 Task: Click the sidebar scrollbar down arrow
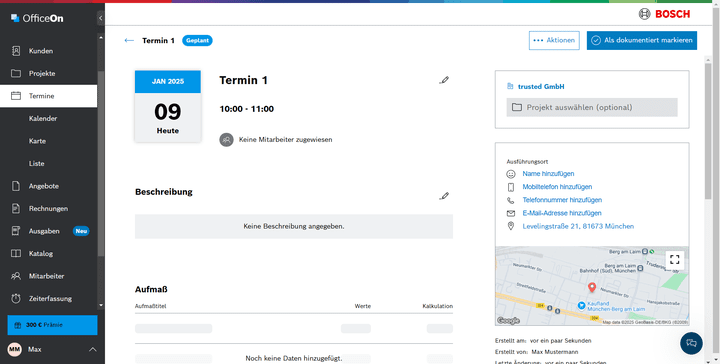[101, 305]
